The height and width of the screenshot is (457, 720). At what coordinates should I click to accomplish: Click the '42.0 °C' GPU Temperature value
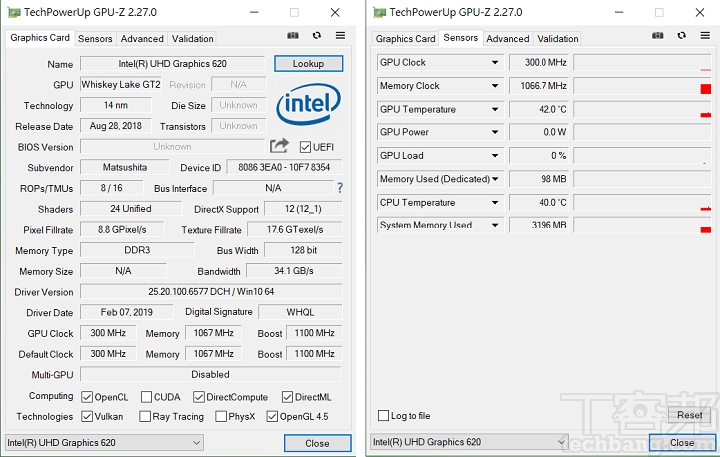539,109
